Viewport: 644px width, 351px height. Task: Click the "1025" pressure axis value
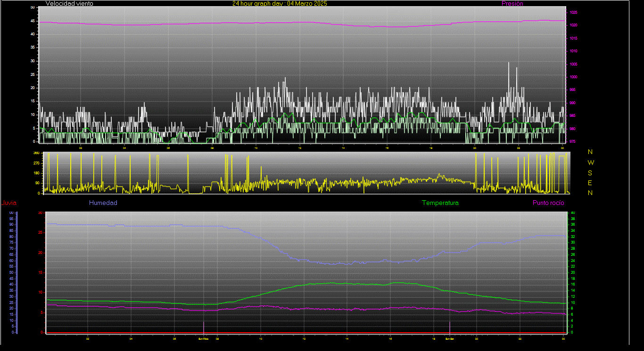pyautogui.click(x=573, y=13)
